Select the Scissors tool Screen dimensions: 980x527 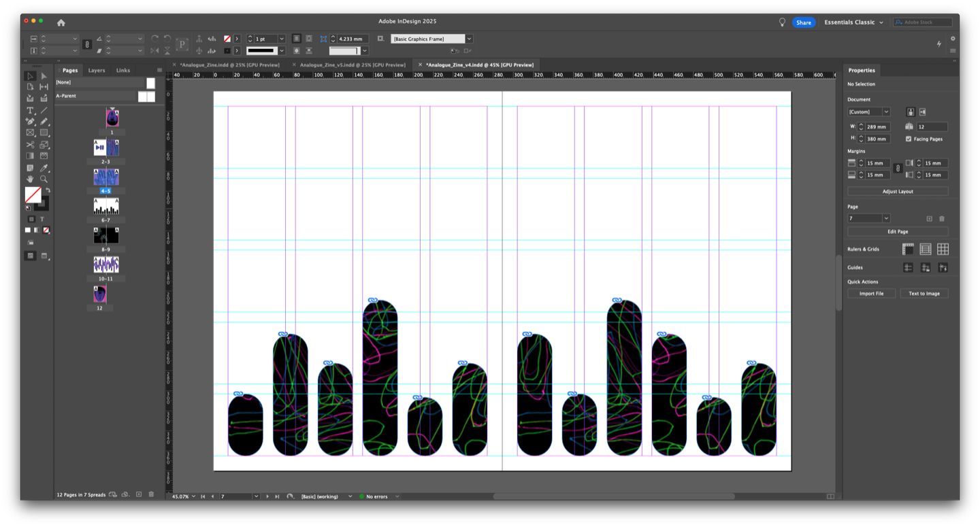(30, 145)
